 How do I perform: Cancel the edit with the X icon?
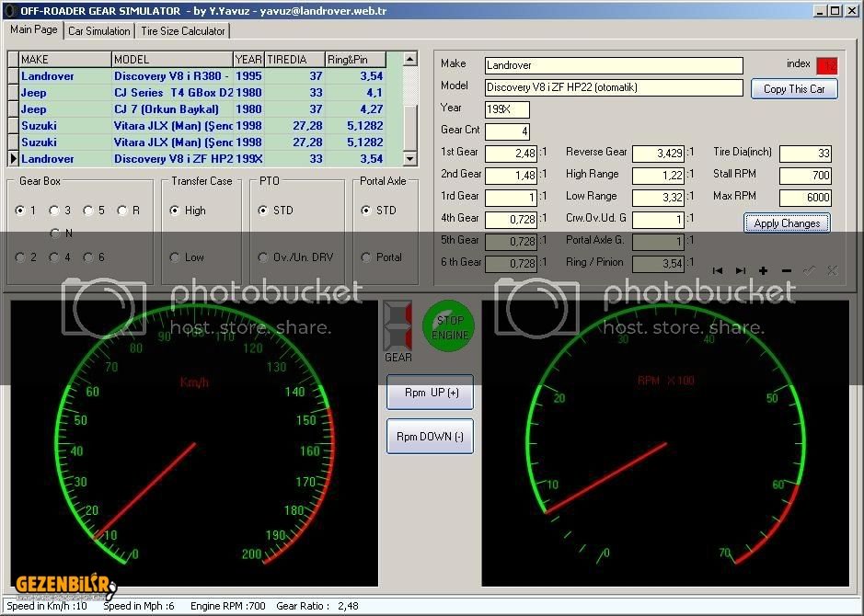tap(832, 270)
